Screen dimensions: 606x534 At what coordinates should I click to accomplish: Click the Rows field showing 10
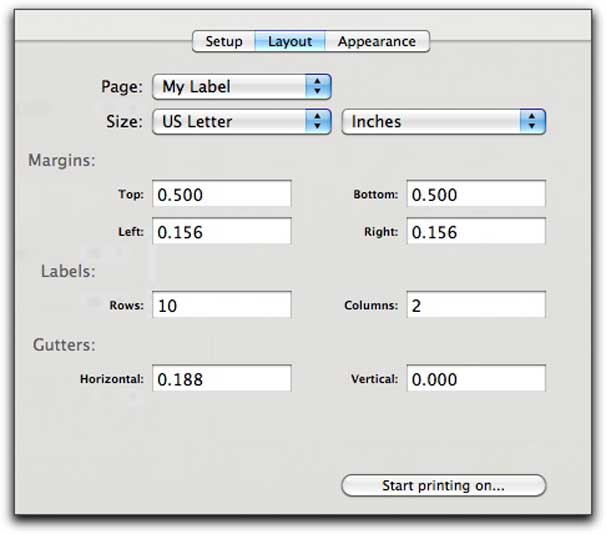pos(221,305)
